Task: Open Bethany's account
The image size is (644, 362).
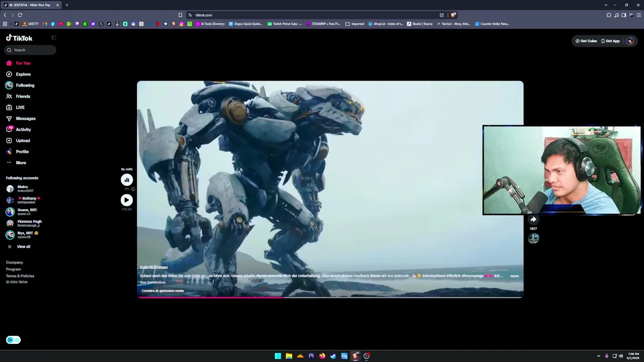Action: [x=23, y=200]
